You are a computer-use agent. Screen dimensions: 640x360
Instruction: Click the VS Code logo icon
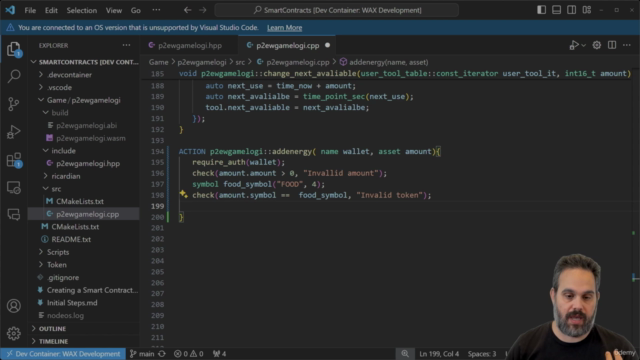click(10, 10)
